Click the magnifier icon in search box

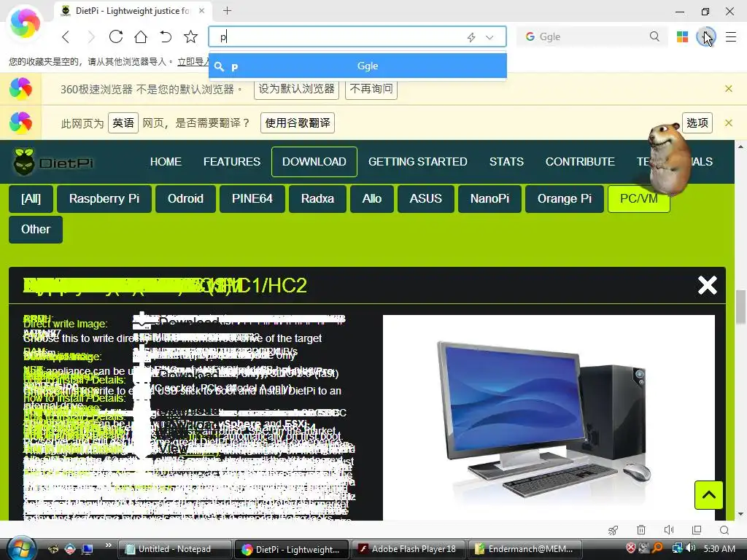654,36
